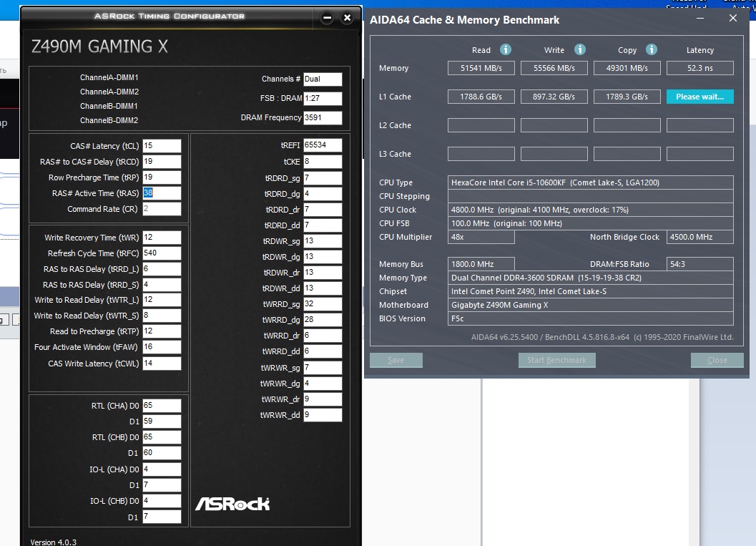This screenshot has width=756, height=546.
Task: Click the DRAM Frequency field
Action: (323, 117)
